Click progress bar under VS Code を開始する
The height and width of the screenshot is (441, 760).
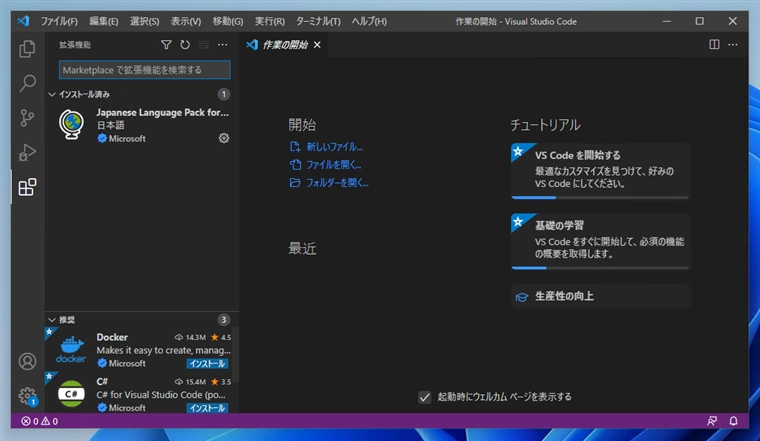pos(600,198)
